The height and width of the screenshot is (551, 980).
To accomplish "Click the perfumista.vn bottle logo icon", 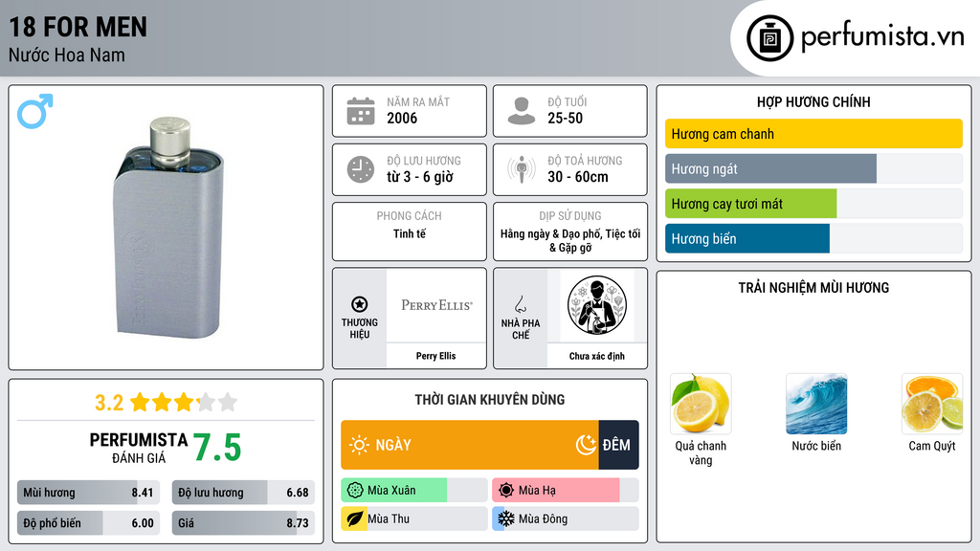I will [769, 38].
